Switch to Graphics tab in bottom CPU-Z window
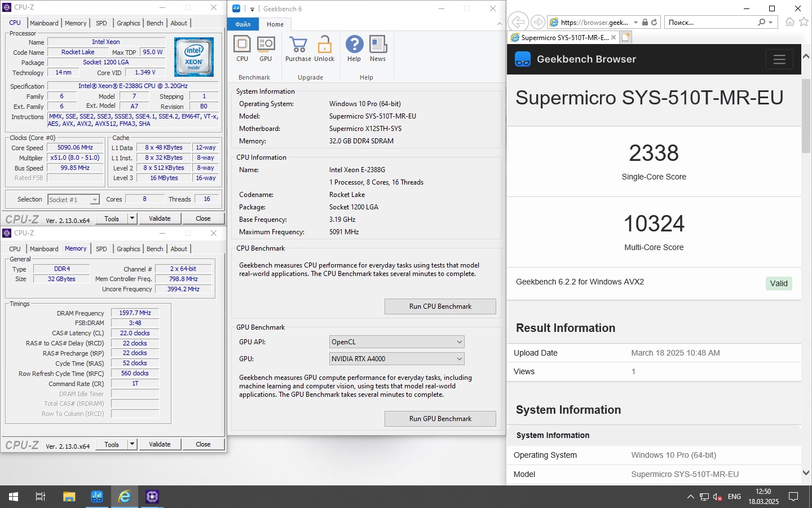This screenshot has width=812, height=508. tap(129, 249)
